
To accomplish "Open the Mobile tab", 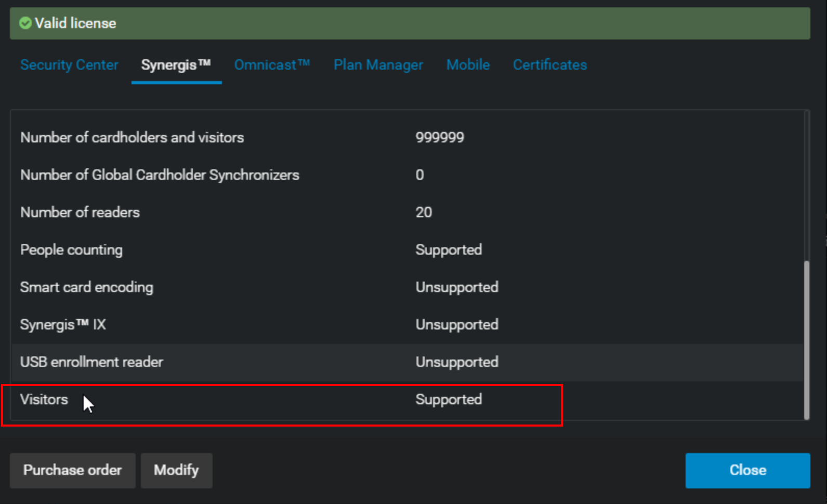I will coord(468,65).
